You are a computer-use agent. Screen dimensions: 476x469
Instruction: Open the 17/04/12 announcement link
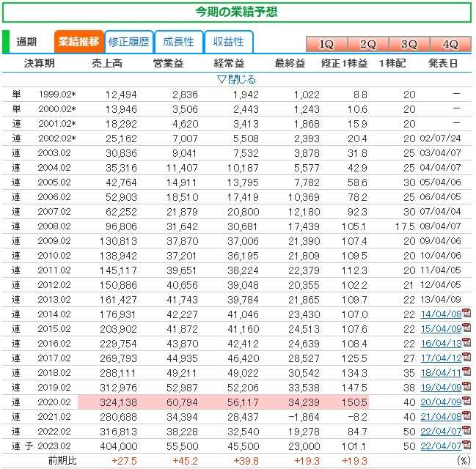point(441,358)
